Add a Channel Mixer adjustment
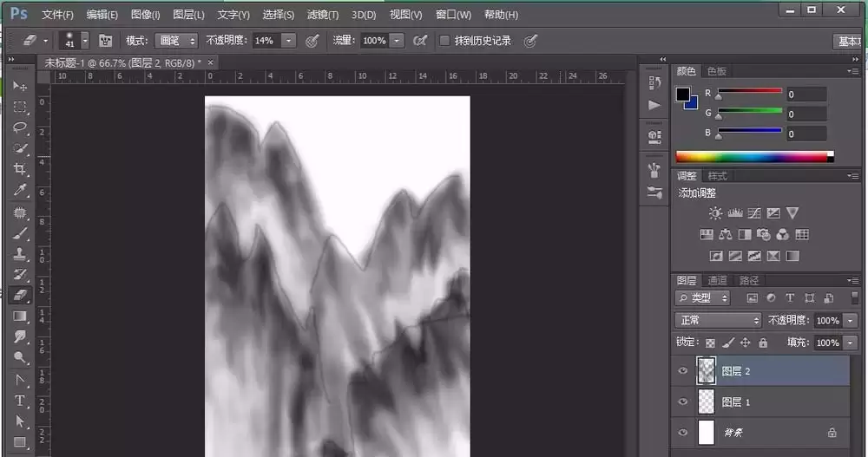Viewport: 868px width, 457px height. point(782,235)
